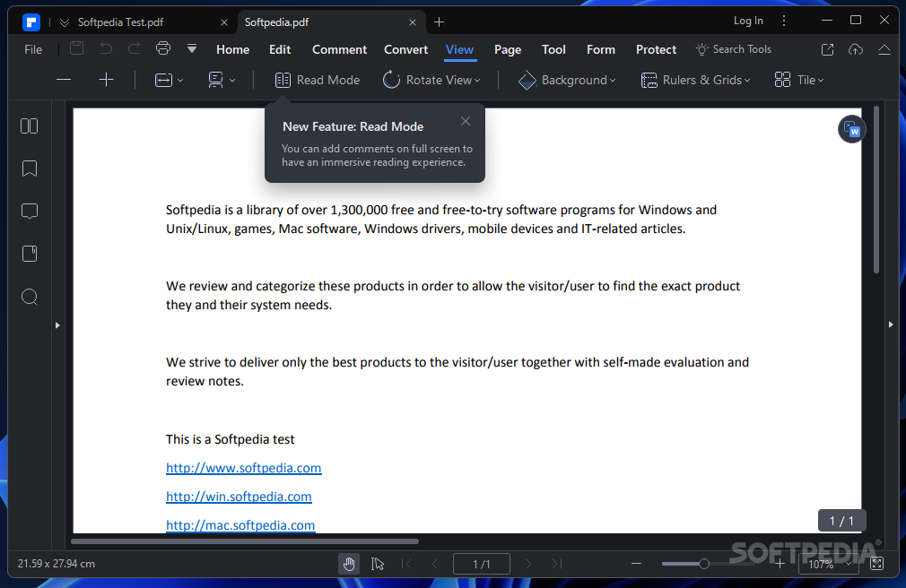Open the Rulers & Grids dropdown

696,81
